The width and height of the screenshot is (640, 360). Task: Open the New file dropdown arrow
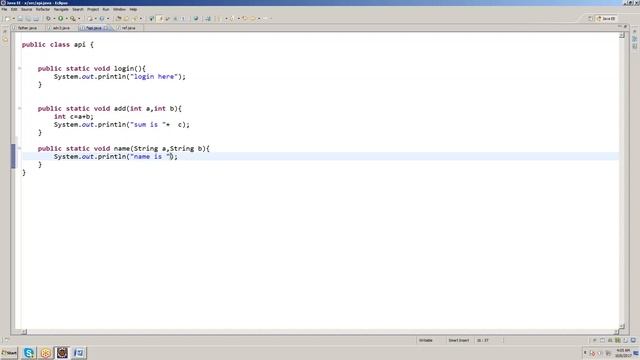click(13, 18)
